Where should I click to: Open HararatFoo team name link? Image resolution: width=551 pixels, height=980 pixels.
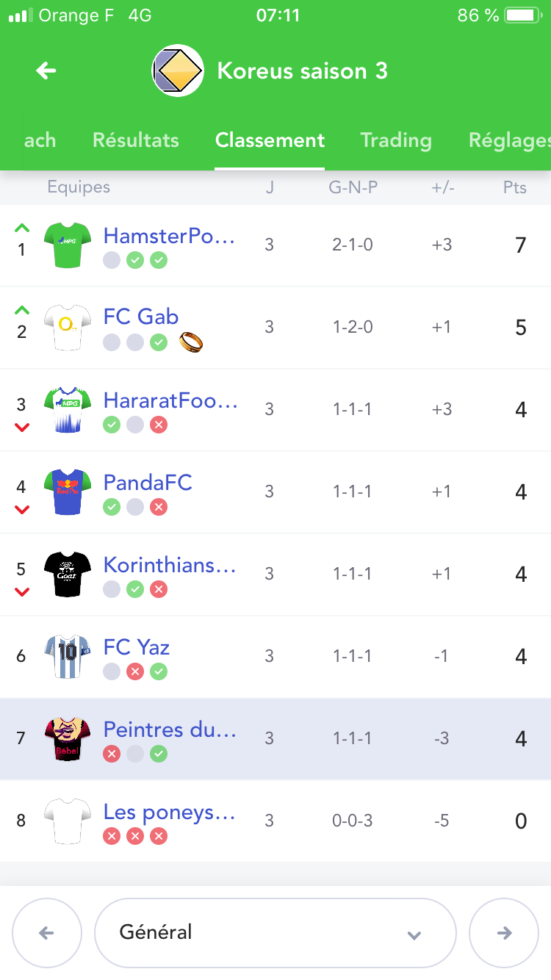pyautogui.click(x=170, y=400)
